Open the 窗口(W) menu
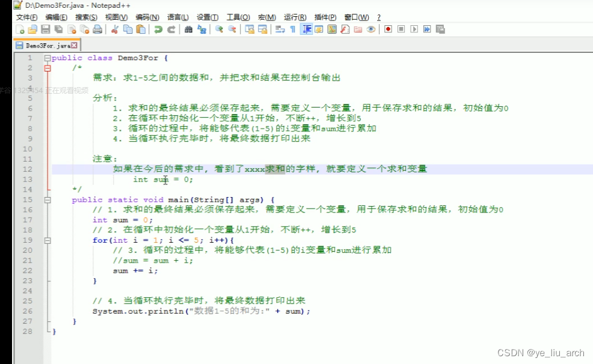 click(357, 17)
